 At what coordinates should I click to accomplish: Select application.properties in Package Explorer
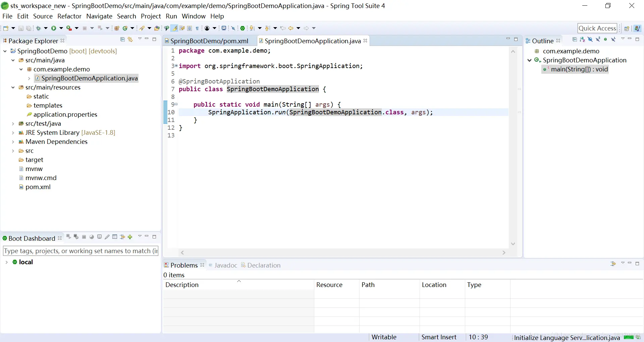[x=65, y=115]
